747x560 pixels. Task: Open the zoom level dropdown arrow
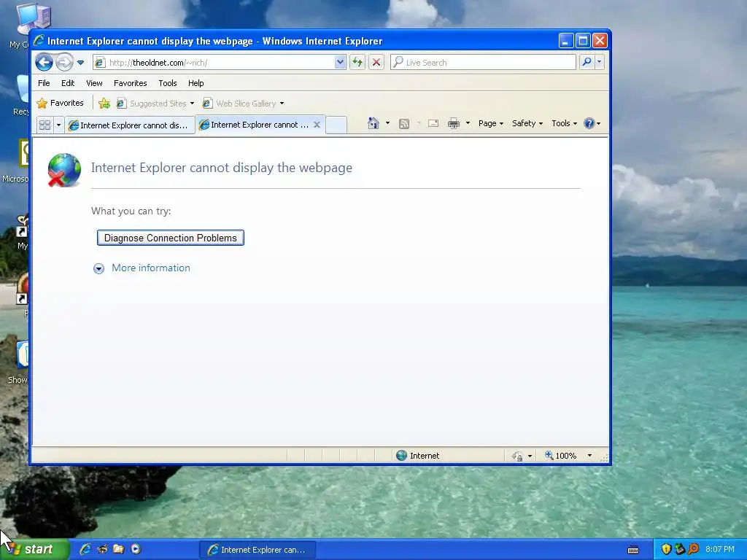[589, 456]
